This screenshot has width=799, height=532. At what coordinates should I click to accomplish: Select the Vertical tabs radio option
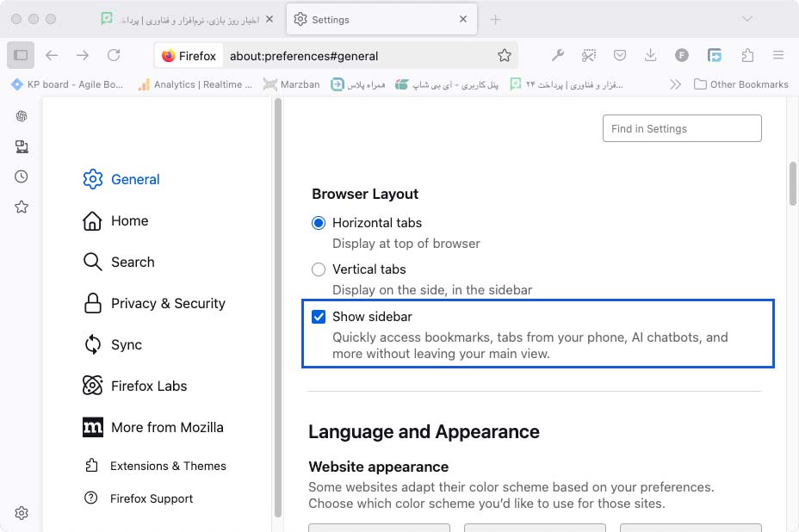319,269
